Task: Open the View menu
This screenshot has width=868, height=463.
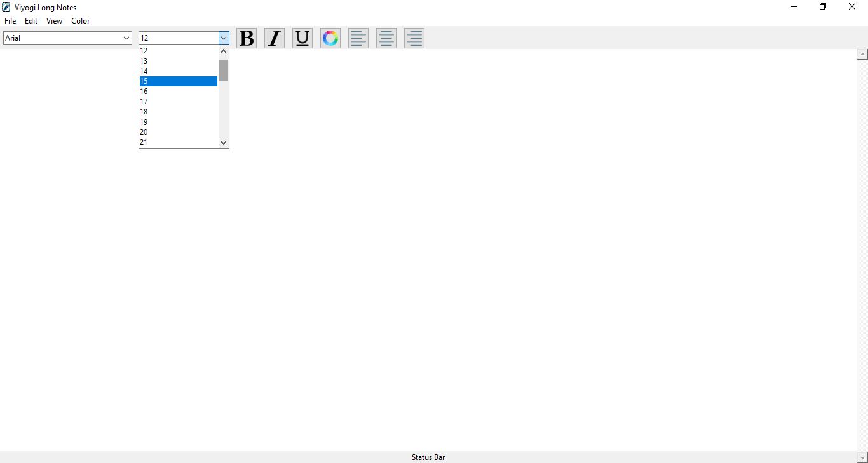Action: tap(55, 21)
